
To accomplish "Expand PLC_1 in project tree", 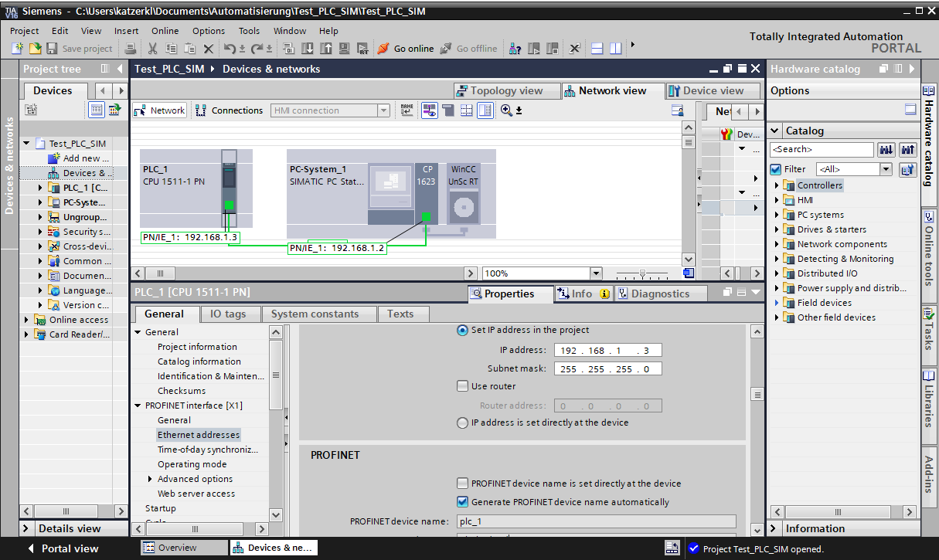I will tap(41, 188).
